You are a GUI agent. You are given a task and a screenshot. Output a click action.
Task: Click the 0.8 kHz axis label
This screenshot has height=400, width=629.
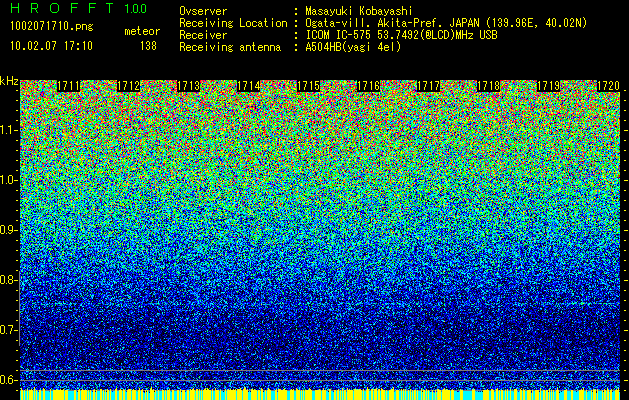point(8,280)
